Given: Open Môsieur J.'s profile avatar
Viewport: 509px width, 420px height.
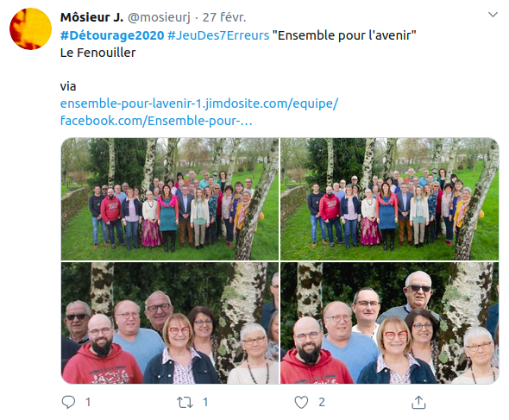Looking at the screenshot, I should coord(30,28).
